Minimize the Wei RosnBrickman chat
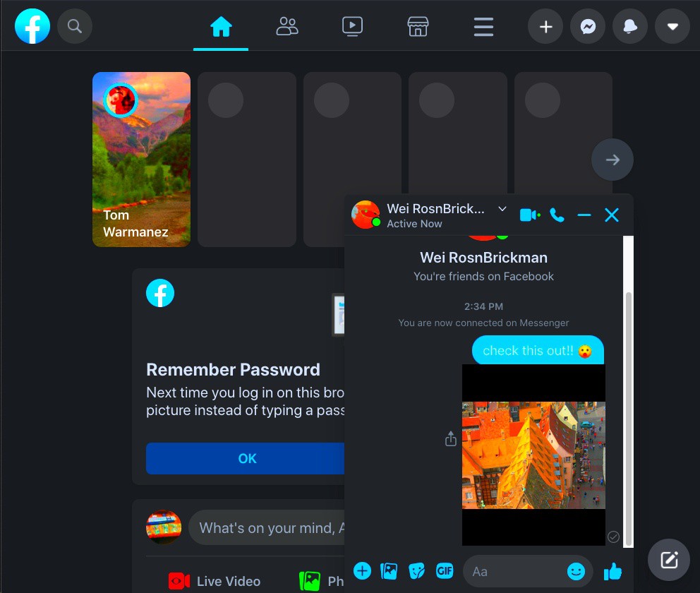Screen dimensions: 700x593 click(584, 215)
